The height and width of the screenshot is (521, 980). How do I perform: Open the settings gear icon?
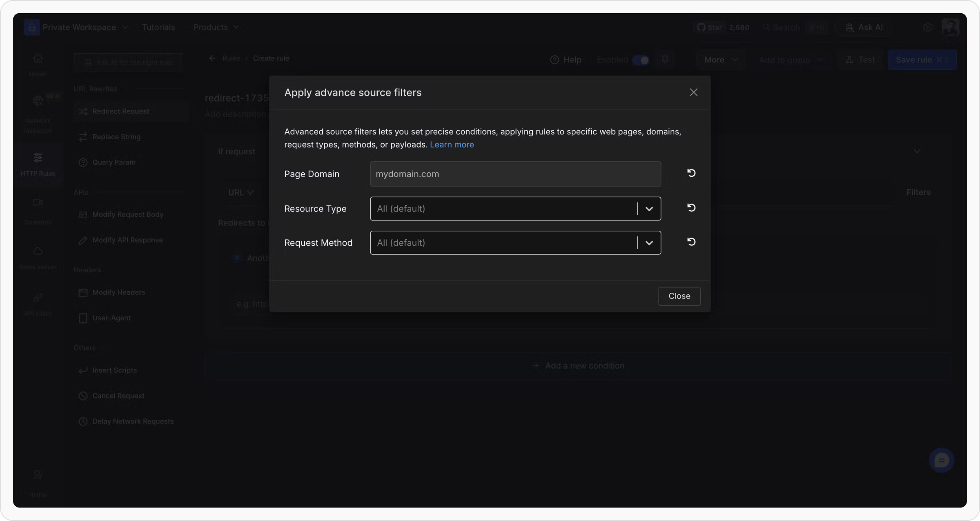[927, 27]
